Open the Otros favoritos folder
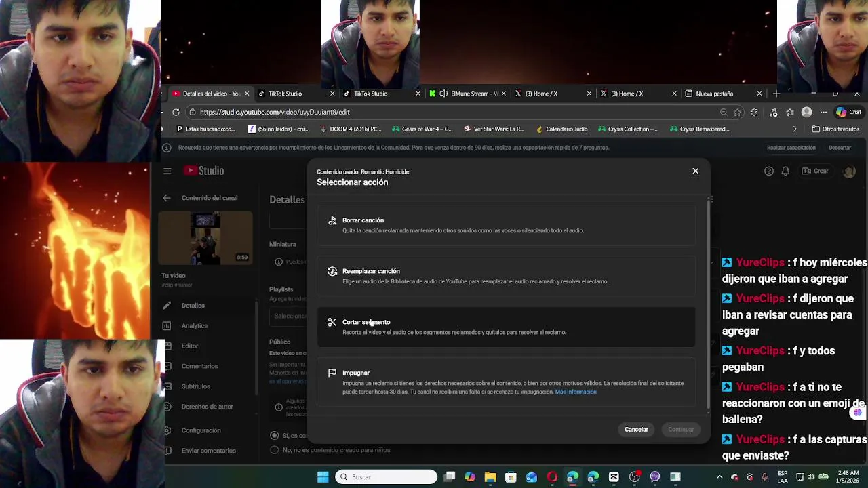This screenshot has width=868, height=488. tap(835, 129)
